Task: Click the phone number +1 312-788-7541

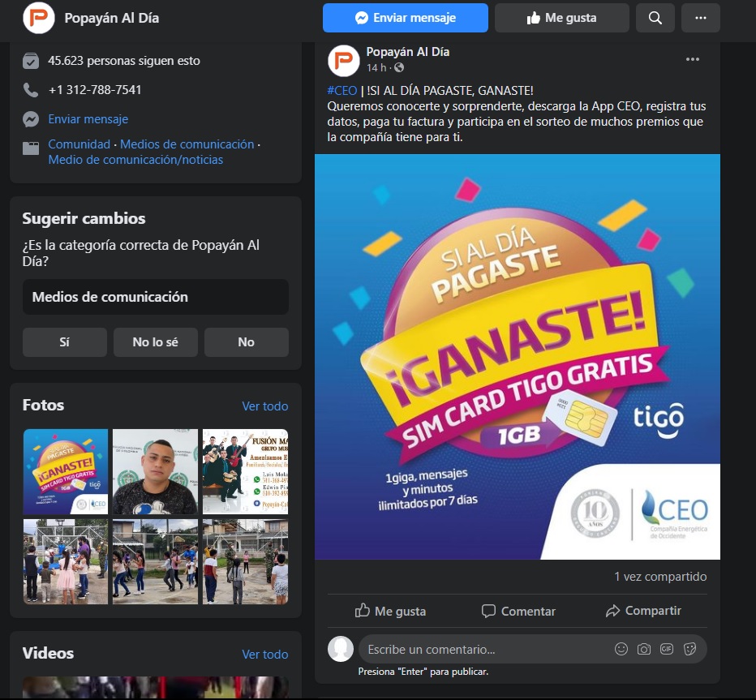Action: 94,90
